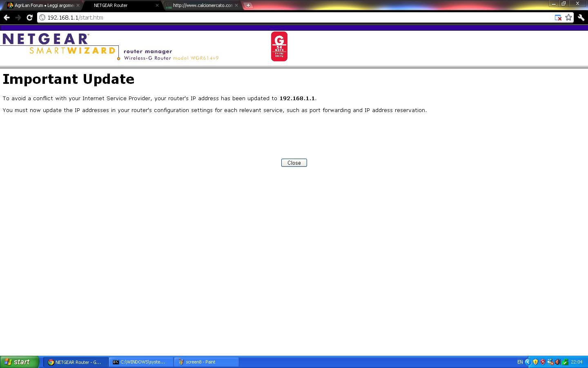Click the Windows start button

point(20,362)
